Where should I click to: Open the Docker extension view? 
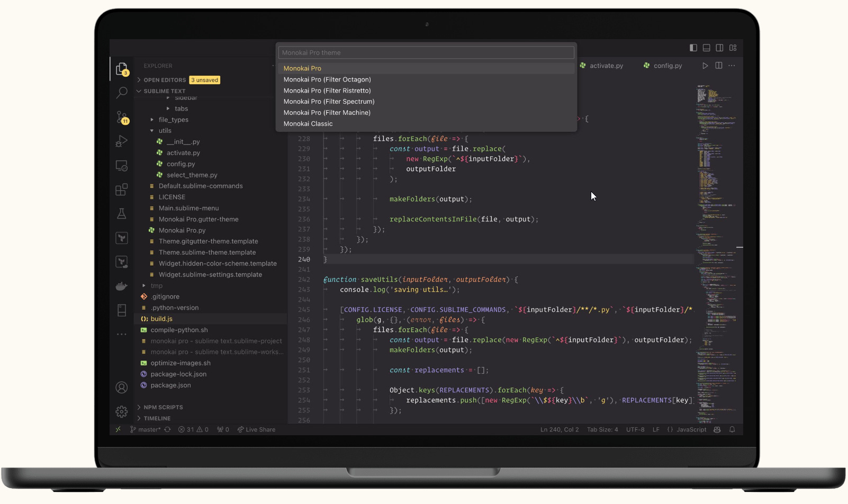(122, 286)
